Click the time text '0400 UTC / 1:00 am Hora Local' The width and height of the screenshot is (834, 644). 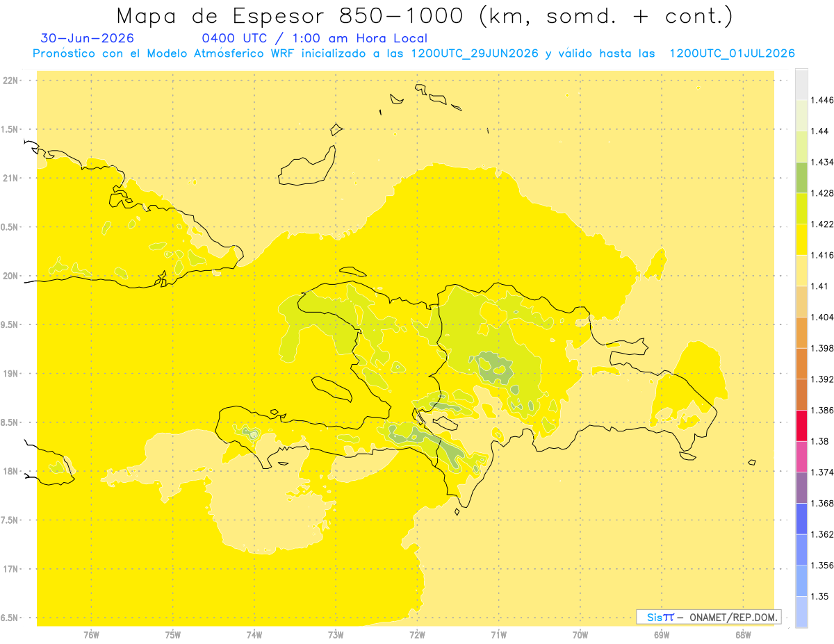[x=314, y=38]
